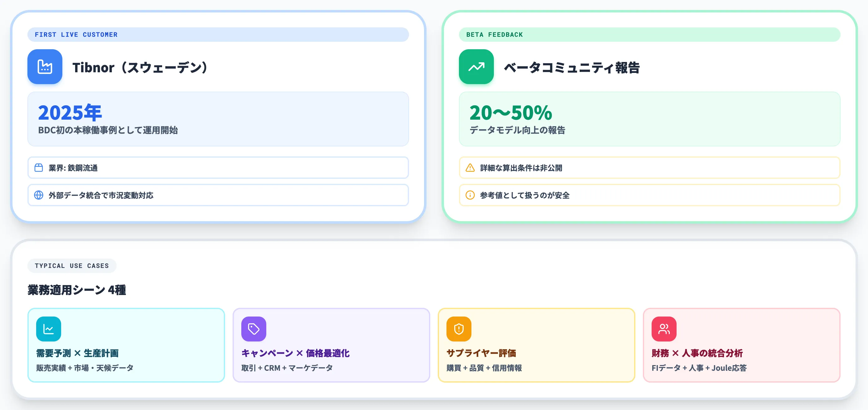Click the 需要予測 × 生産計画 card title

(78, 353)
